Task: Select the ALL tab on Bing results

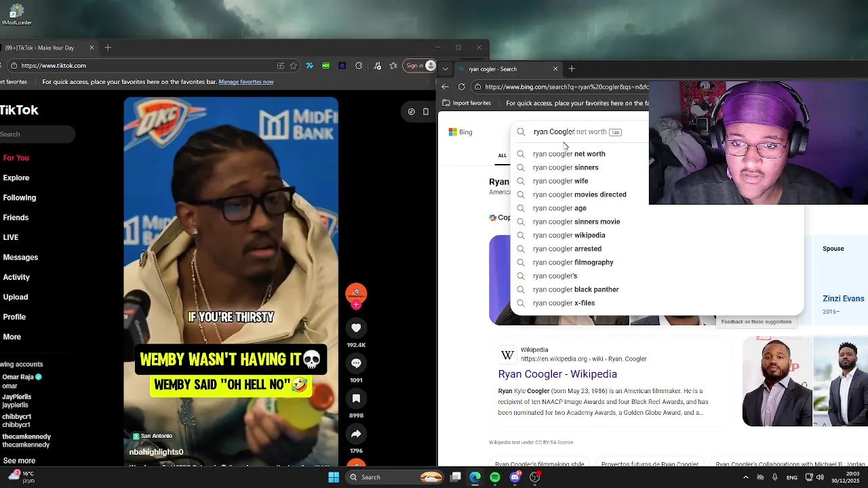Action: [502, 156]
